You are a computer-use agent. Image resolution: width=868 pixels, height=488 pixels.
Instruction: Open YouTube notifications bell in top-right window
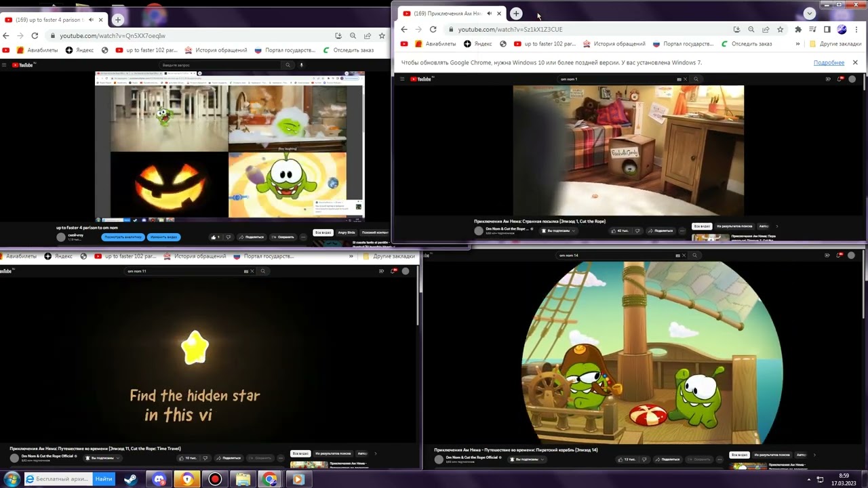(x=841, y=79)
